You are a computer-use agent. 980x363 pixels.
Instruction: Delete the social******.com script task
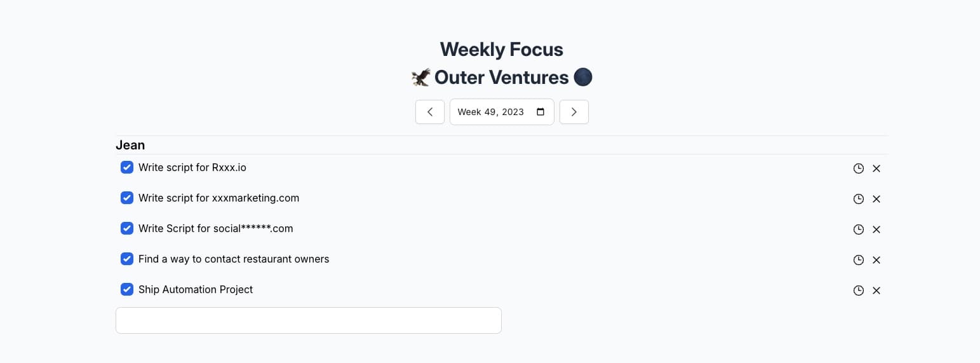click(x=876, y=229)
